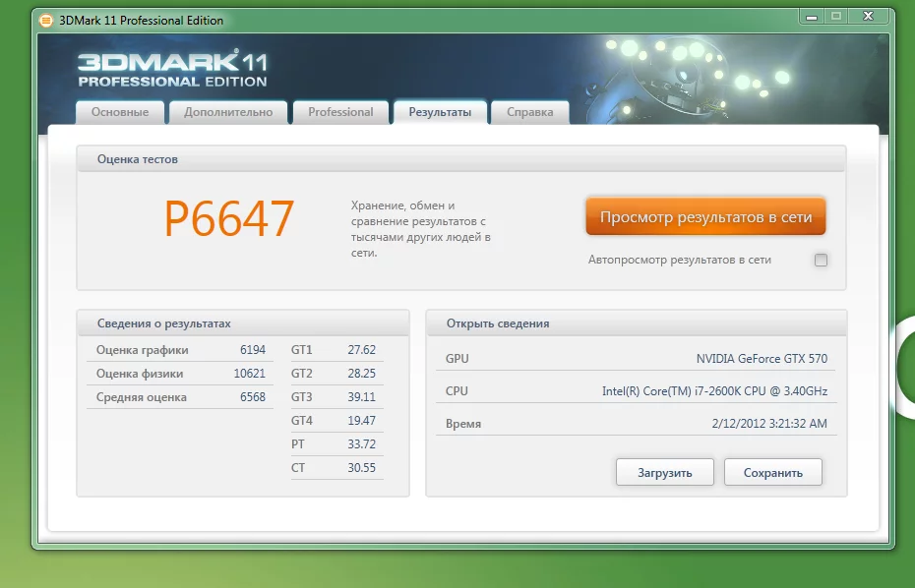Image resolution: width=915 pixels, height=588 pixels.
Task: Click the CPU field showing Core i7-2600K
Action: click(714, 391)
